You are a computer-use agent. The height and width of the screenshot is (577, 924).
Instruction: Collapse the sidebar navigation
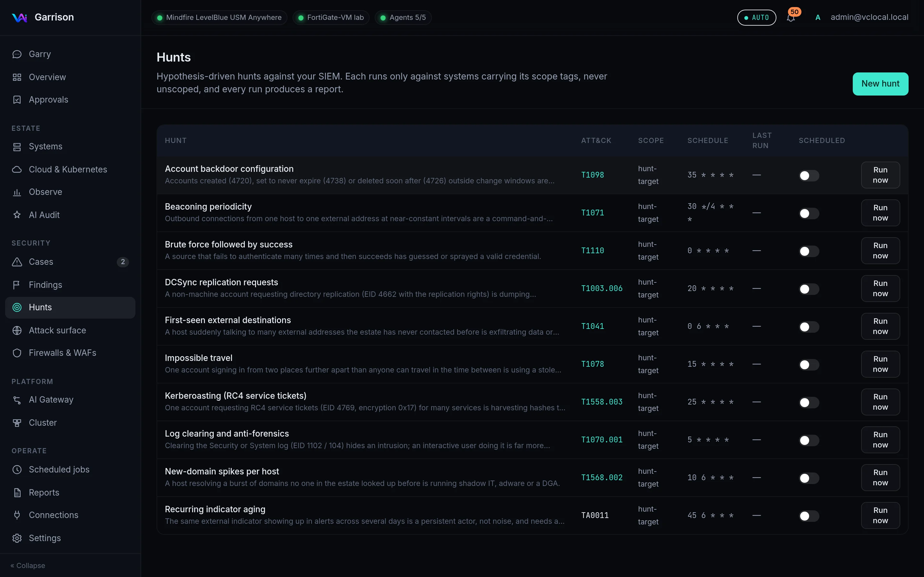tap(28, 565)
